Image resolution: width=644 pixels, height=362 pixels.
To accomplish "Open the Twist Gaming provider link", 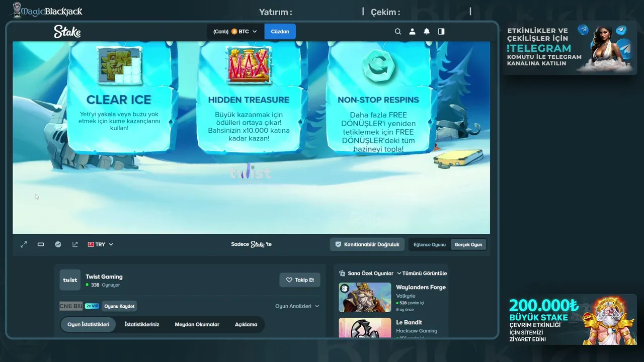I will pyautogui.click(x=104, y=277).
